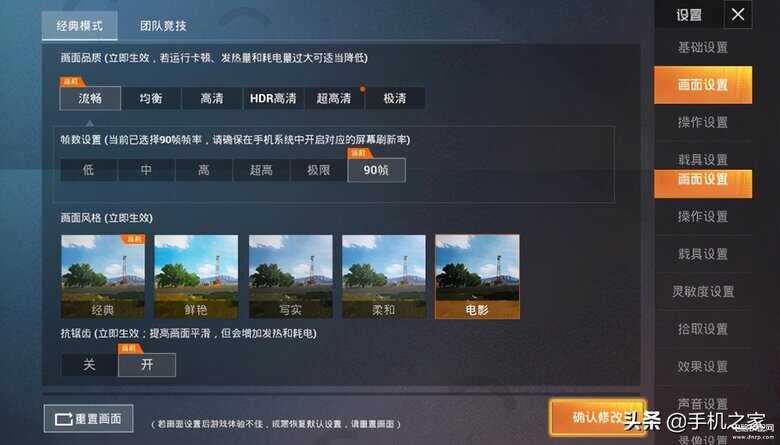Choose 均衡 graphics quality option
Viewport: 780px width, 445px height.
pyautogui.click(x=151, y=98)
